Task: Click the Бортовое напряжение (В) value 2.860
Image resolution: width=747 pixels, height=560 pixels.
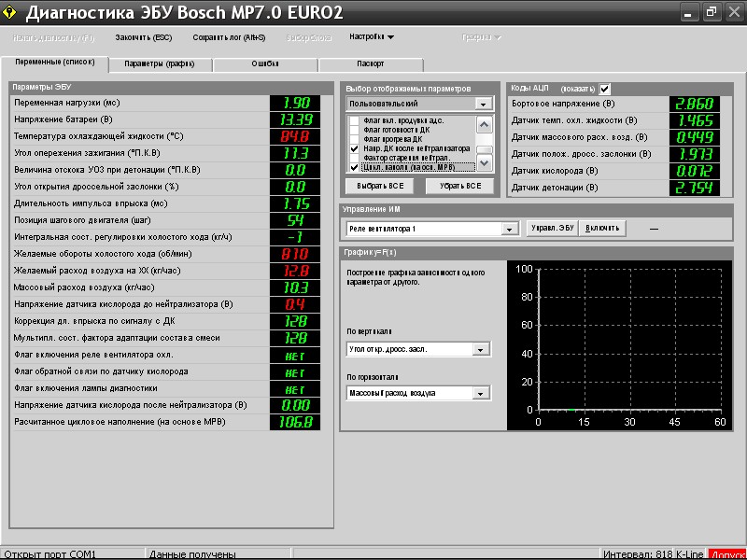Action: point(695,104)
